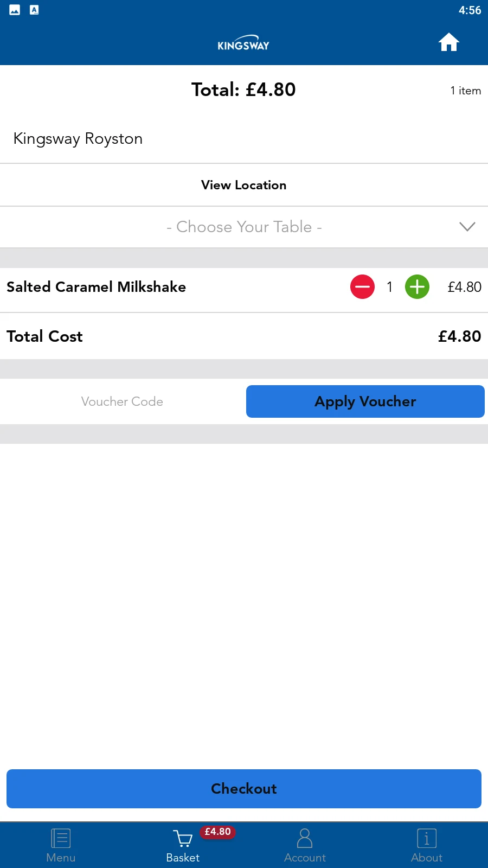Open the Account tab icon
488x868 pixels.
(305, 838)
